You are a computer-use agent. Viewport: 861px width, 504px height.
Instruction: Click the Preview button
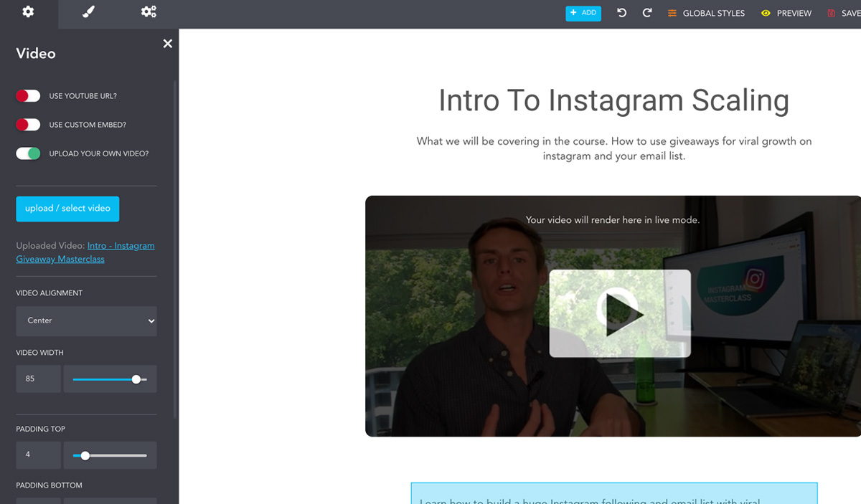pos(786,13)
